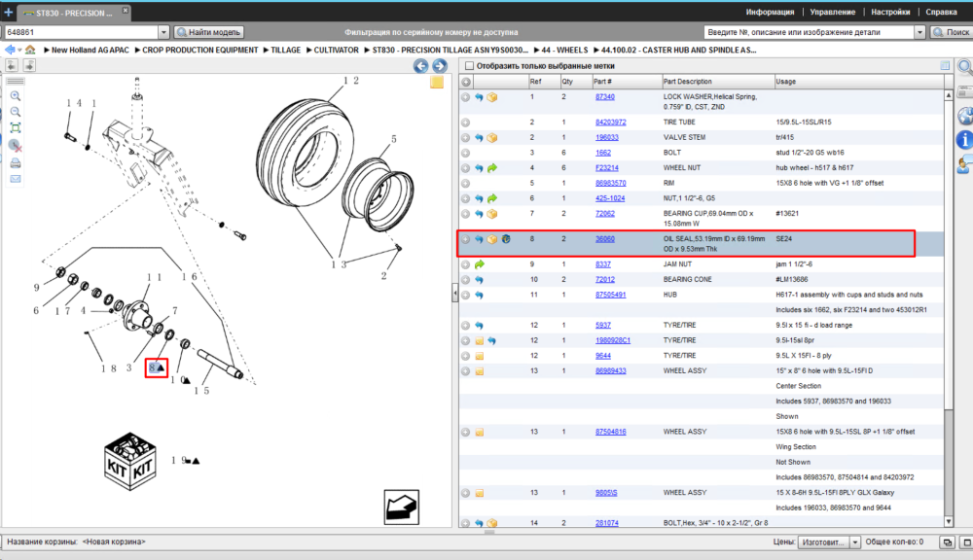Click the home icon in the breadcrumb bar
973x560 pixels.
coord(30,50)
